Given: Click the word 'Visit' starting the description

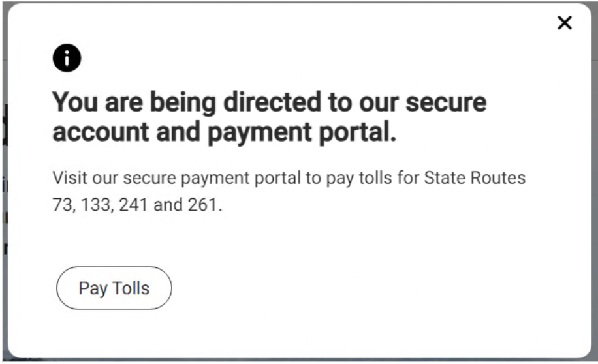Looking at the screenshot, I should point(69,177).
